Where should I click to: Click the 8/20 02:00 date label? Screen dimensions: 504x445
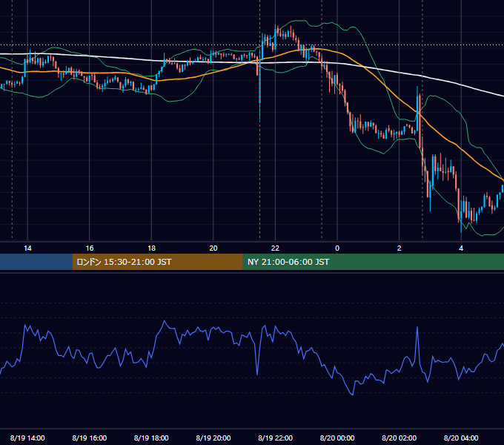399,438
